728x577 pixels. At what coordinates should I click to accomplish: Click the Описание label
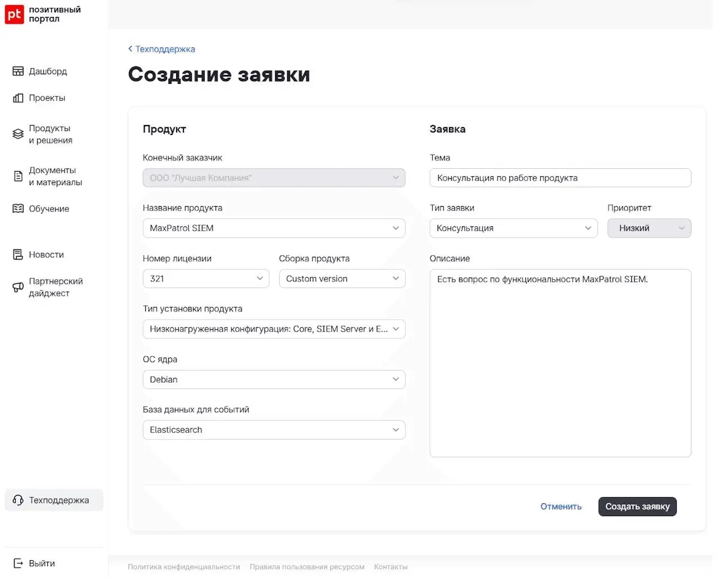click(x=450, y=258)
